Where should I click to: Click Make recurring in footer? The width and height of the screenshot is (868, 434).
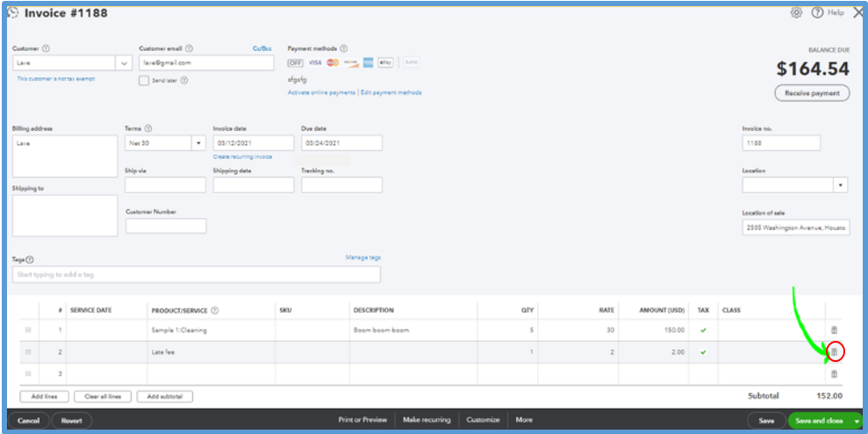click(x=427, y=420)
